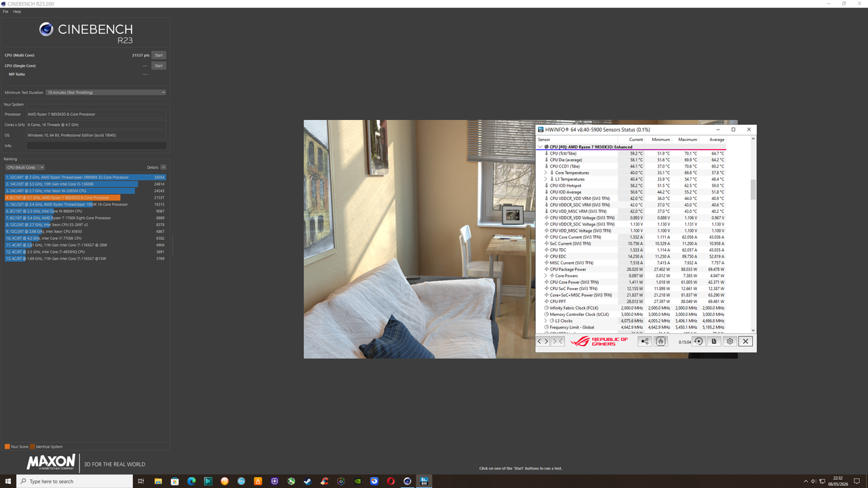The height and width of the screenshot is (488, 868).
Task: Open the Cinebench File menu
Action: click(x=5, y=12)
